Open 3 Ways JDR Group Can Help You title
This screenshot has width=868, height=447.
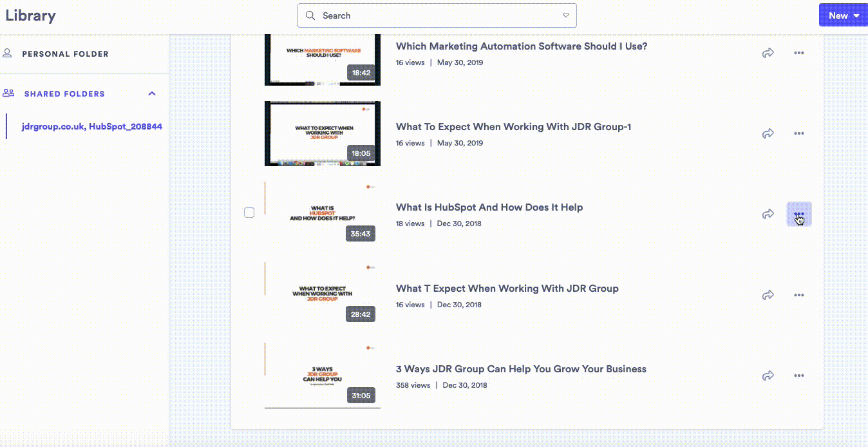(521, 369)
